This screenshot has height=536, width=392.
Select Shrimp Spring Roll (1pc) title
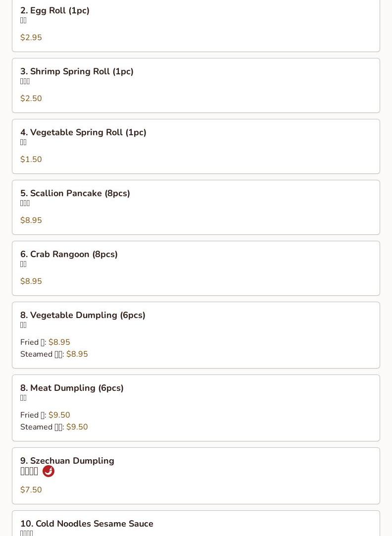[x=77, y=71]
